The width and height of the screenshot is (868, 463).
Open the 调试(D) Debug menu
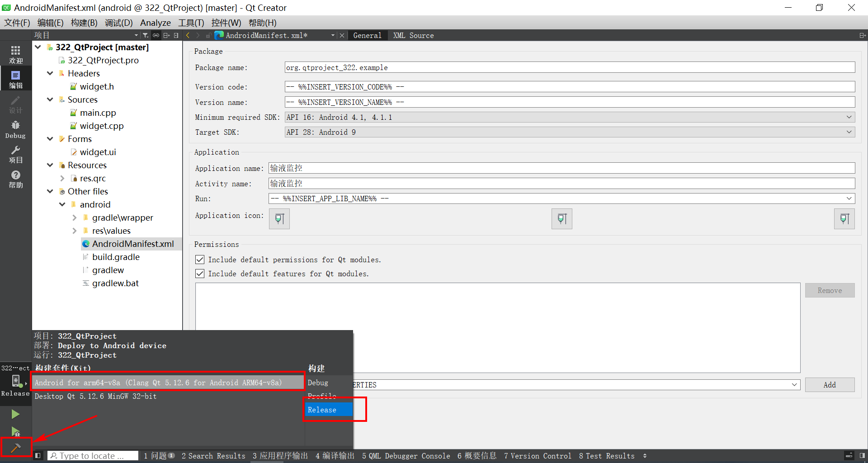[x=118, y=23]
